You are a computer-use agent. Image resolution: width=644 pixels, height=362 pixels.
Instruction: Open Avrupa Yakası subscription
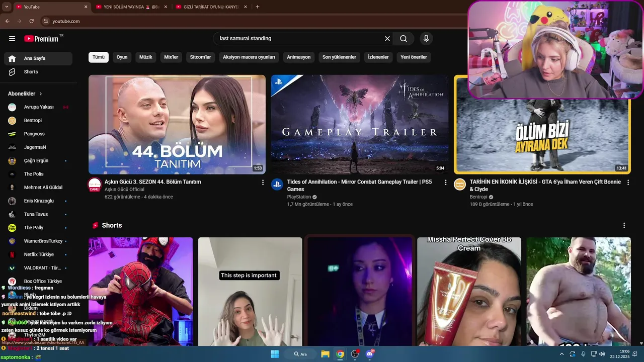tap(38, 107)
